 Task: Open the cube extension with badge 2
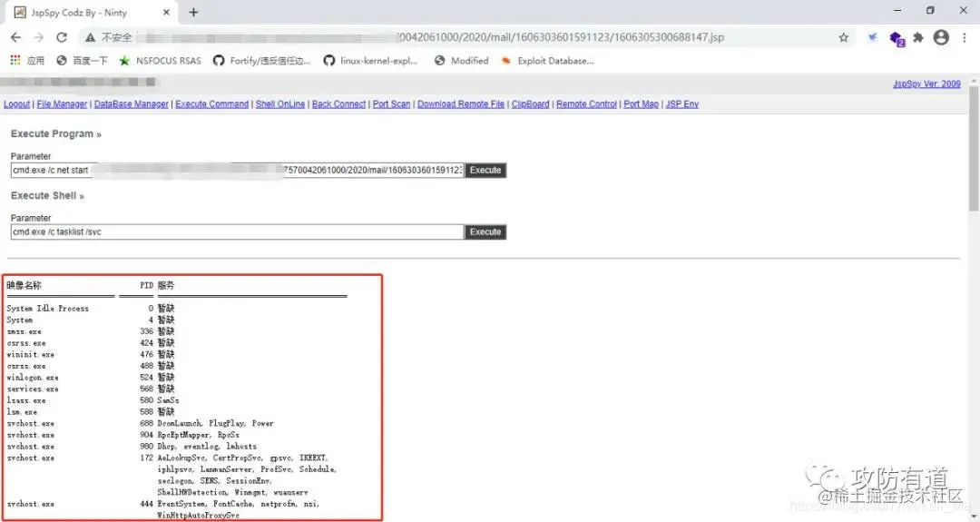click(x=897, y=38)
